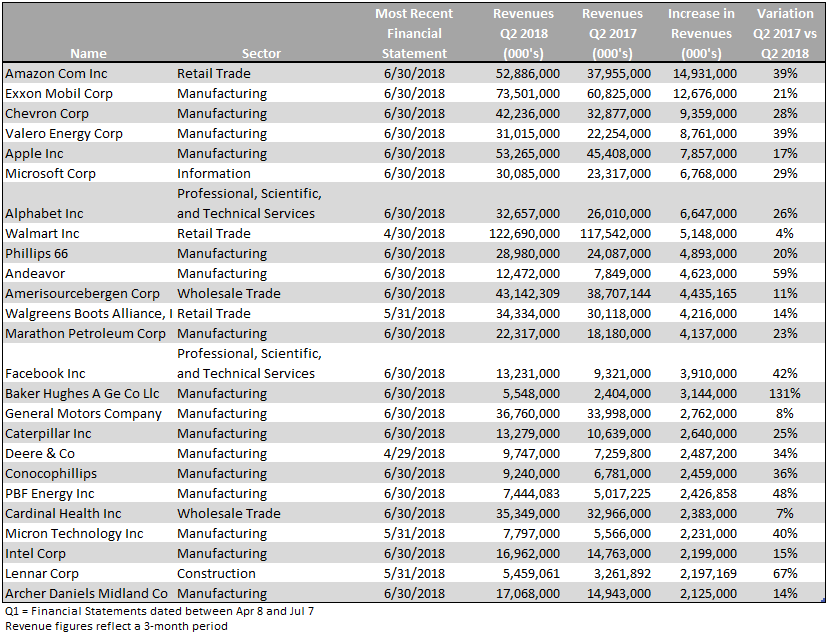Select the Sector column header

point(261,53)
